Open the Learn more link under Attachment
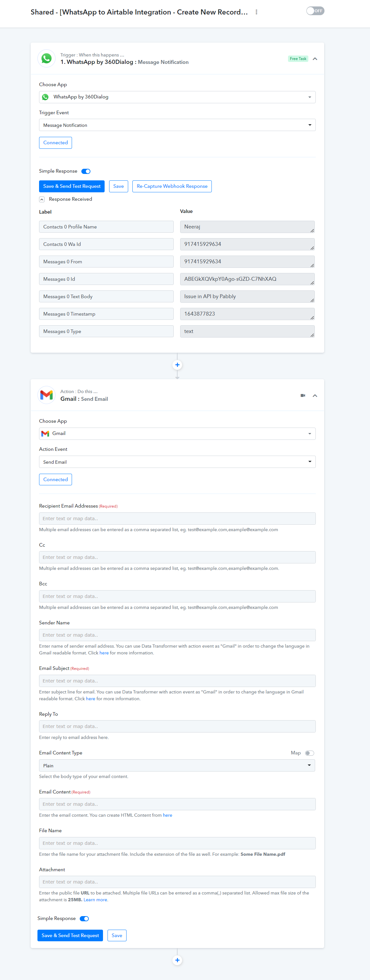Viewport: 370px width, 980px height. click(96, 900)
